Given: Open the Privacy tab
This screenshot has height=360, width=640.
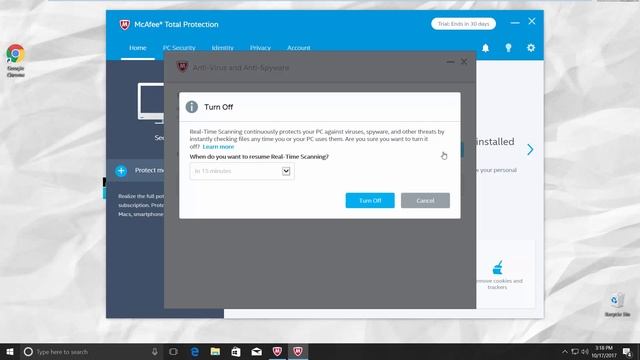Looking at the screenshot, I should (260, 48).
